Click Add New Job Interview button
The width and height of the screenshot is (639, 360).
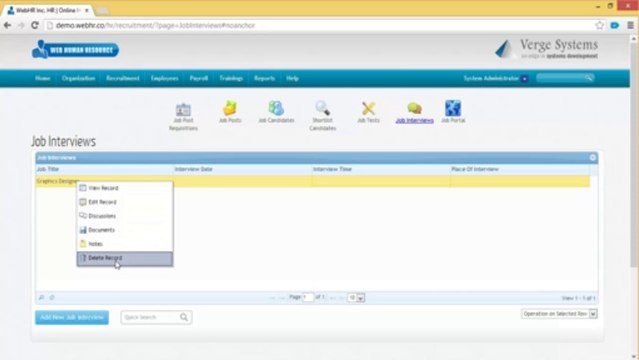(x=72, y=317)
